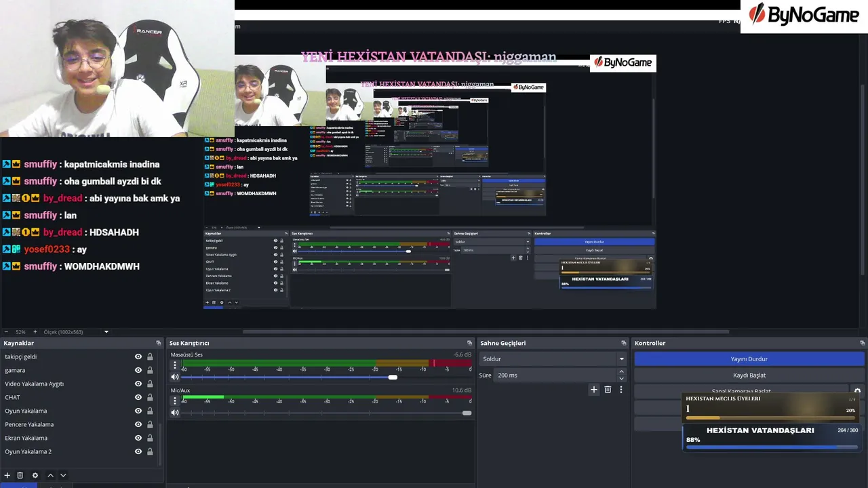
Task: Remove scene transition with trash icon
Action: (x=608, y=390)
